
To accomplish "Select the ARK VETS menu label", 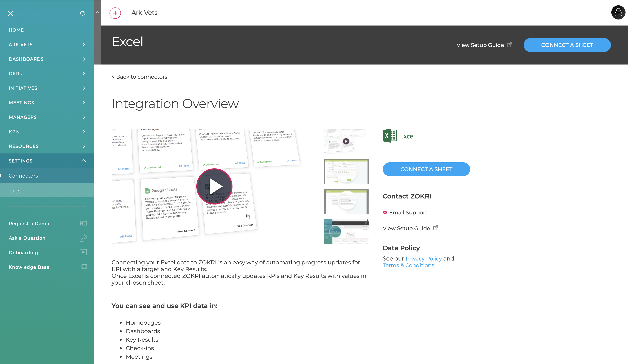I will click(x=21, y=45).
